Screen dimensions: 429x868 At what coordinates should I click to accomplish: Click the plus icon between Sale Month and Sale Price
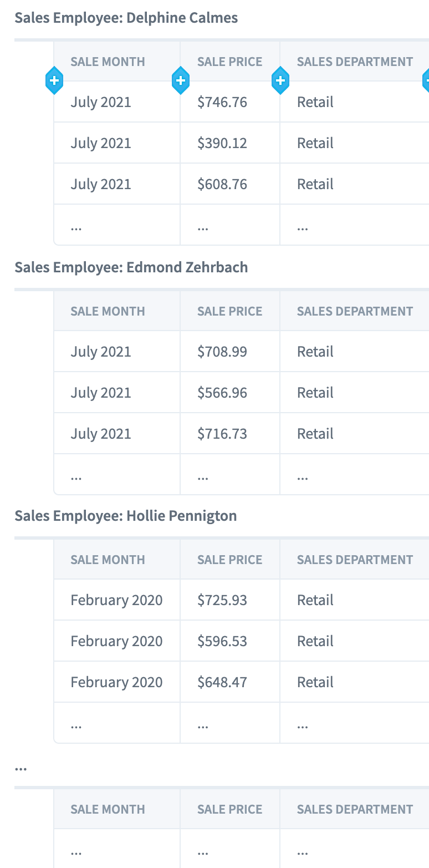pos(181,81)
